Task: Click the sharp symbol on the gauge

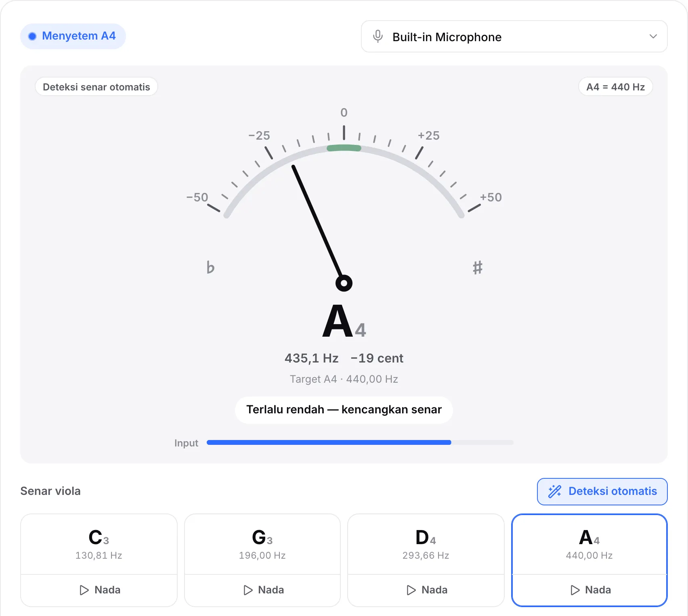Action: pos(478,267)
